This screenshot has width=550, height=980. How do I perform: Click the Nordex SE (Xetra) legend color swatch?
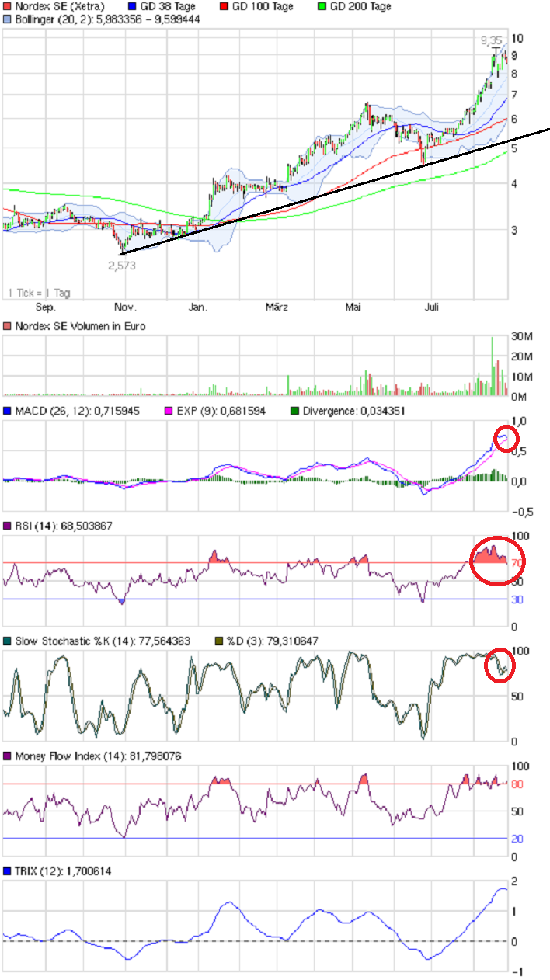coord(8,6)
